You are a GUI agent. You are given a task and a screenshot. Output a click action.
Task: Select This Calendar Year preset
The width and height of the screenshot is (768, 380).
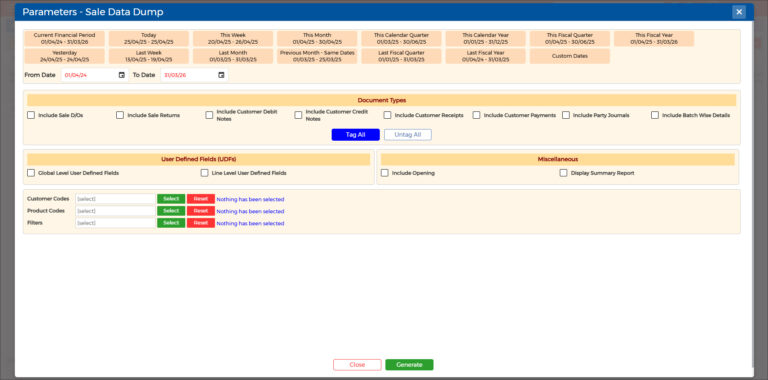tap(485, 39)
